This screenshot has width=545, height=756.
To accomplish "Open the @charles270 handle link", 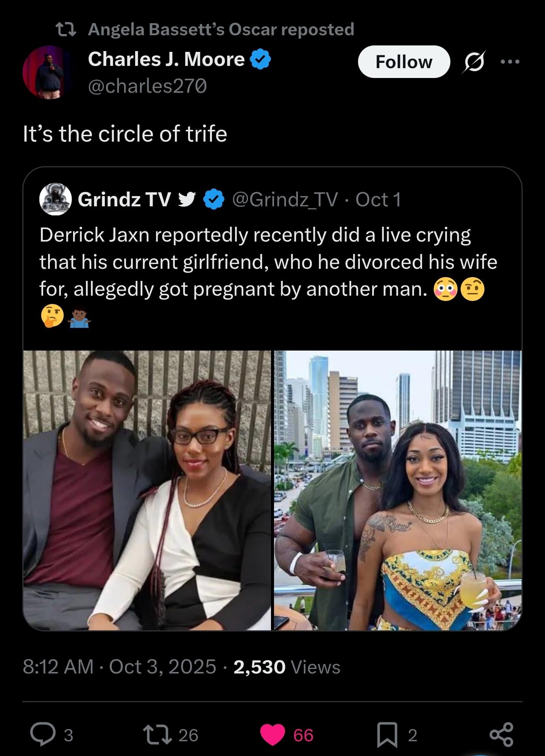I will pos(147,86).
